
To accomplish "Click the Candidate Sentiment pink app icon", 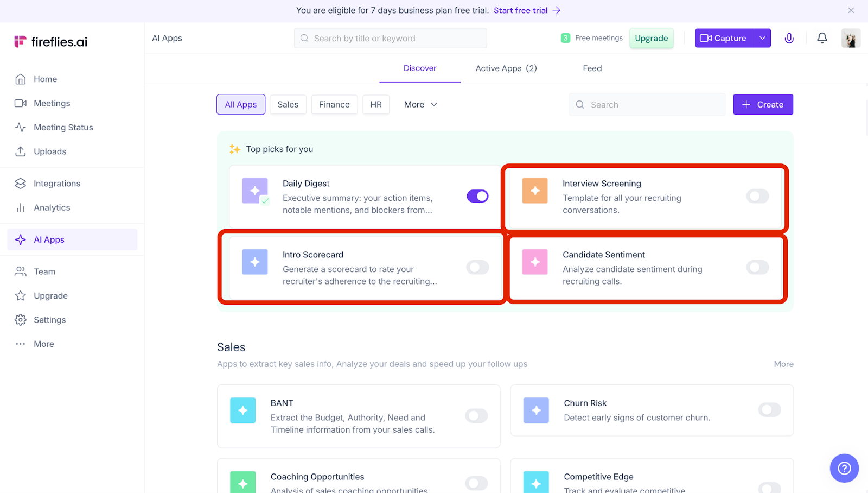I will pos(535,262).
